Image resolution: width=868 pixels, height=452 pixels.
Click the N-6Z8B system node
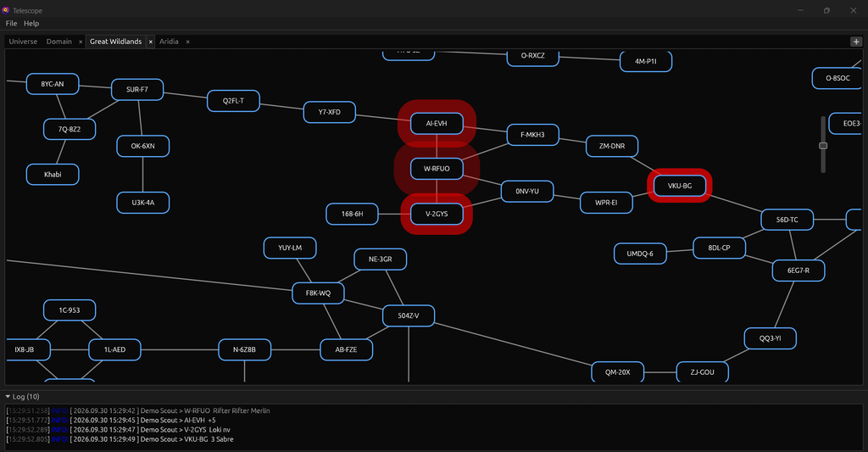(245, 349)
